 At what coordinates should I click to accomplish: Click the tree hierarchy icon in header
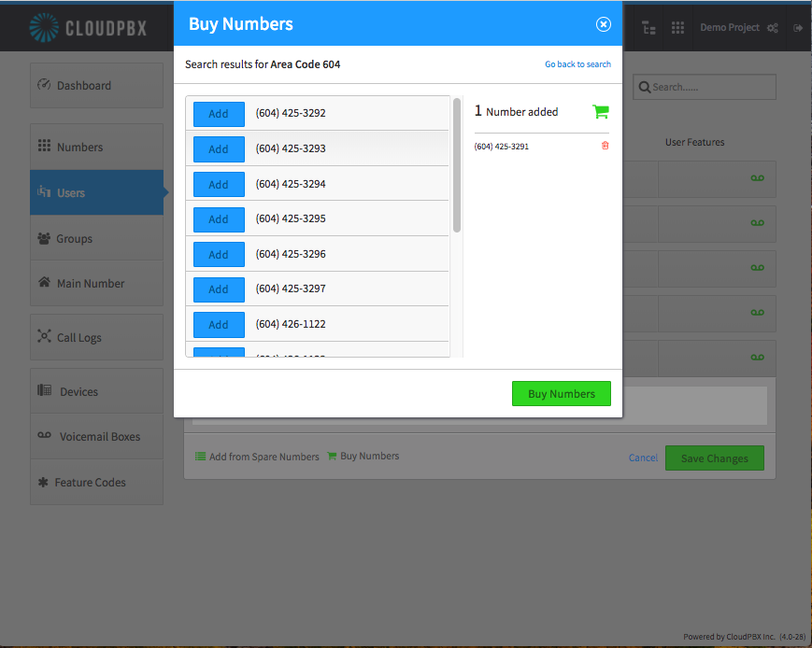648,27
